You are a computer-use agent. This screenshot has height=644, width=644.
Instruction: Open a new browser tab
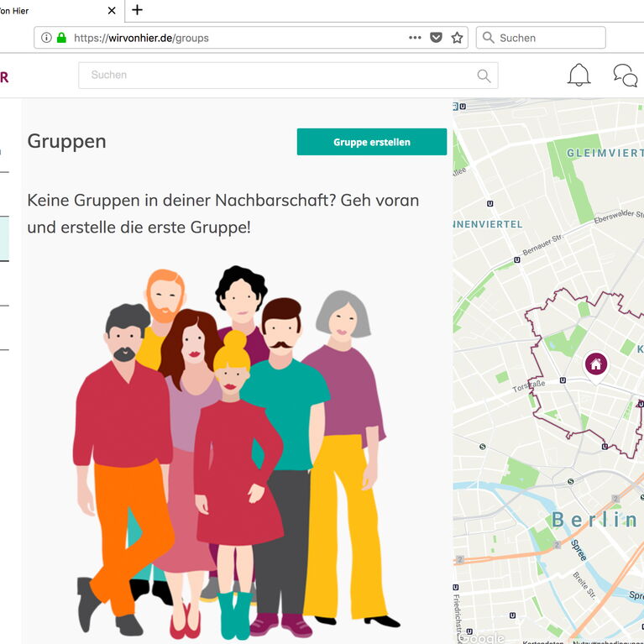137,10
